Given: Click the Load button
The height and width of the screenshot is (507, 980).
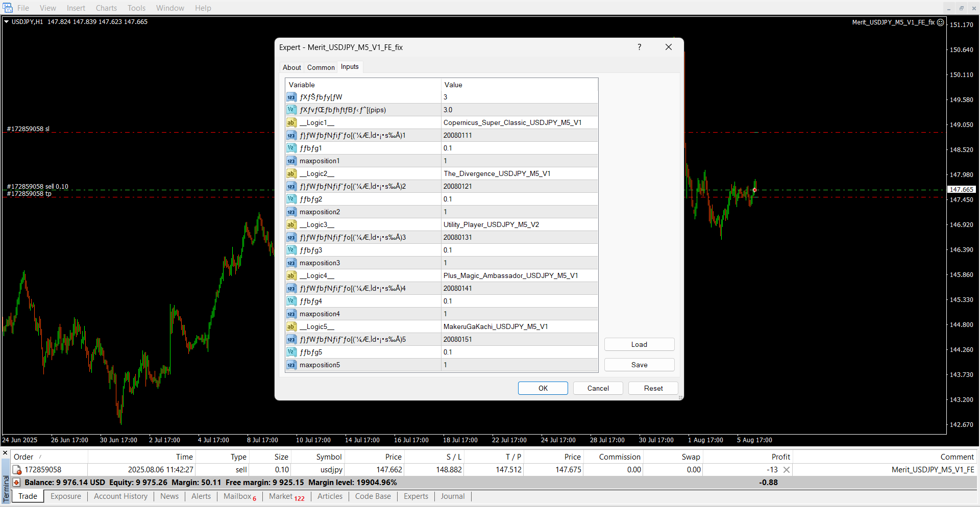Looking at the screenshot, I should (x=639, y=344).
